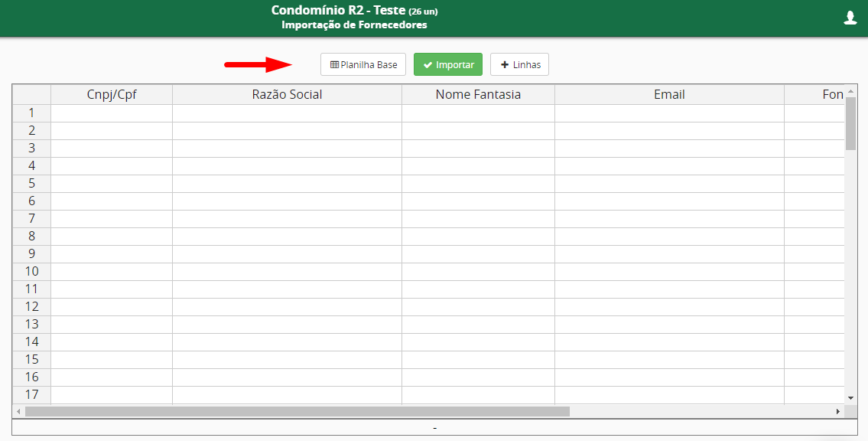Select row header 11
The image size is (868, 441).
(x=31, y=289)
